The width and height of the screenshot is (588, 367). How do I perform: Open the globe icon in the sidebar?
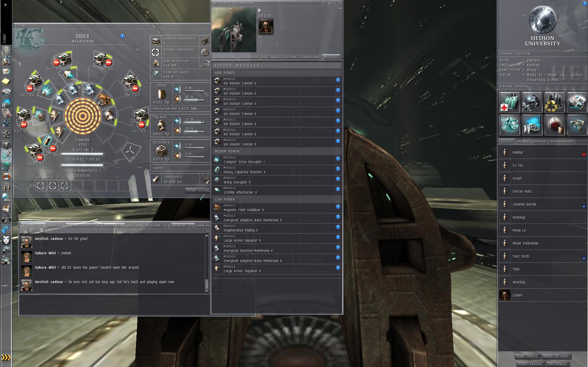tap(6, 197)
